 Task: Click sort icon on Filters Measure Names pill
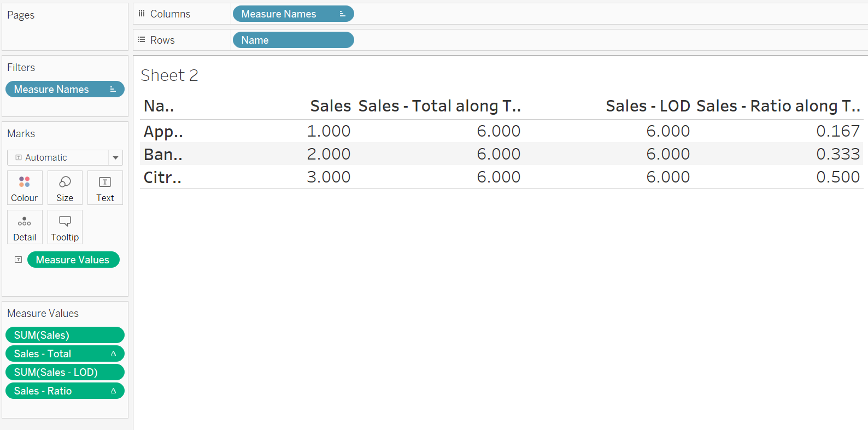(113, 90)
